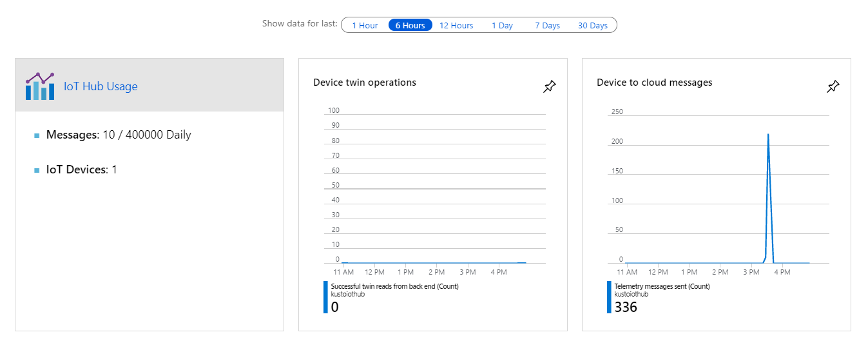868x350 pixels.
Task: Click the Device to cloud messages title
Action: pyautogui.click(x=654, y=83)
